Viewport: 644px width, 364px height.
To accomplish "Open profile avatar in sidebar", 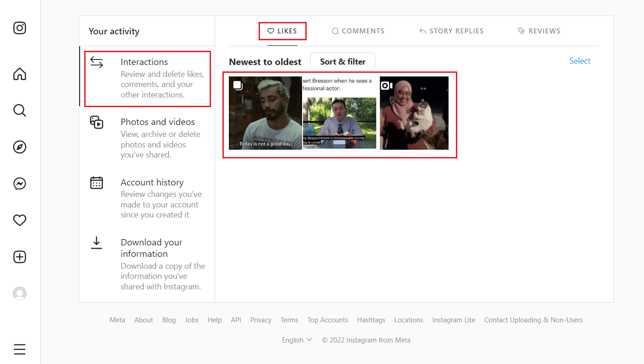I will point(20,293).
